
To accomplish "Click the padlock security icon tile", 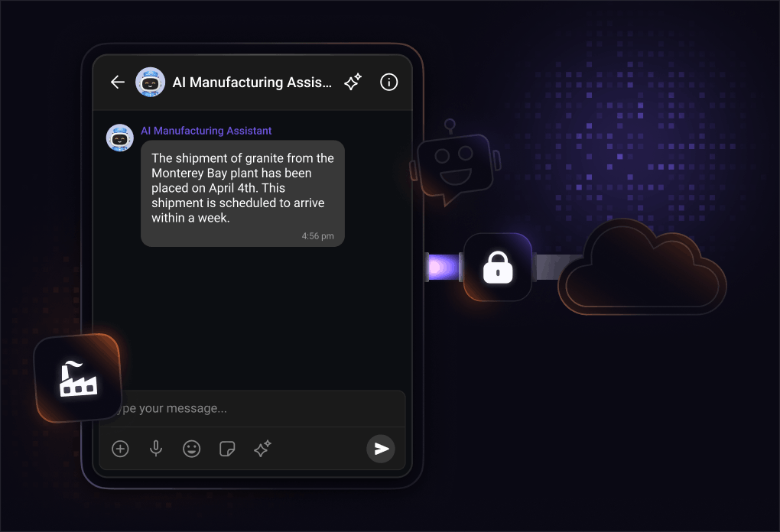I will coord(498,267).
